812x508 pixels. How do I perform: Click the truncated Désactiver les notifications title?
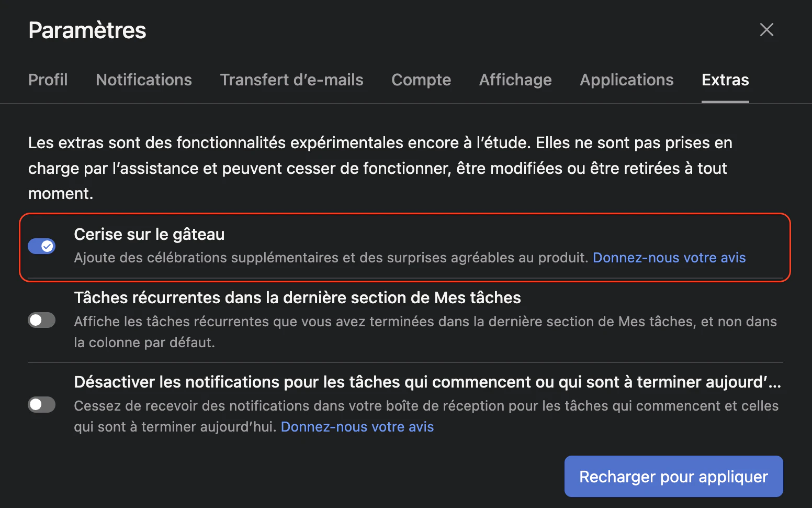427,382
